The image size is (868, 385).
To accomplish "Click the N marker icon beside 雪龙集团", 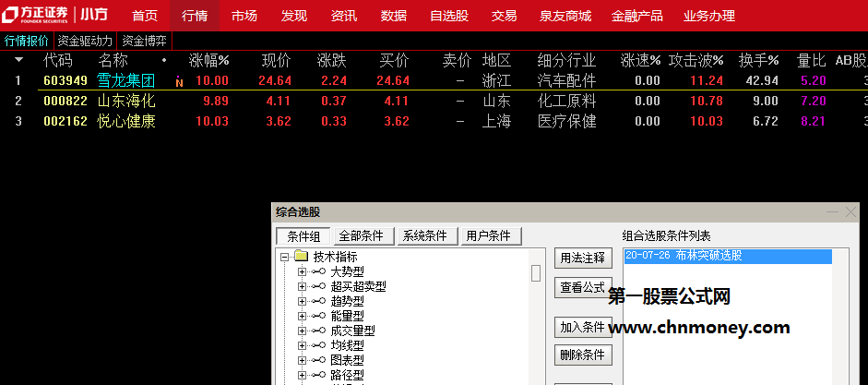I will click(x=179, y=82).
